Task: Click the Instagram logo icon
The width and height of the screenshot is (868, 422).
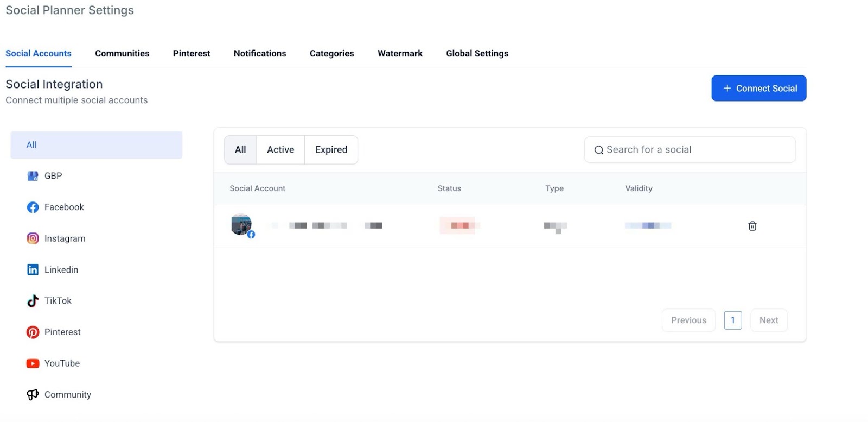Action: click(x=33, y=238)
